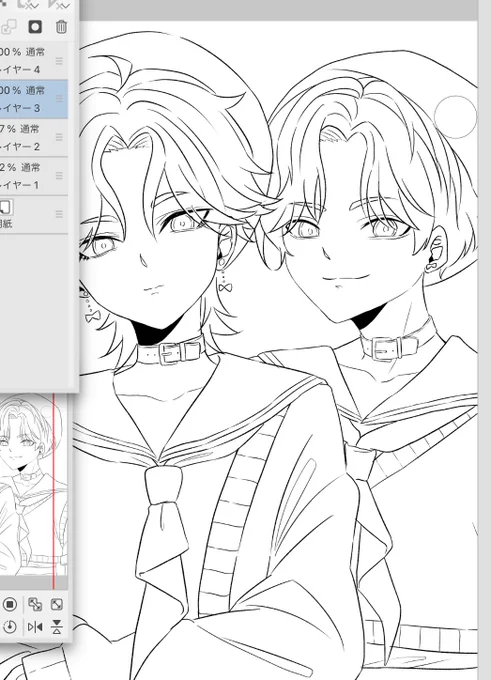Click the 2 % 通常 text on レイヤー 1
The height and width of the screenshot is (680, 491).
pos(20,167)
